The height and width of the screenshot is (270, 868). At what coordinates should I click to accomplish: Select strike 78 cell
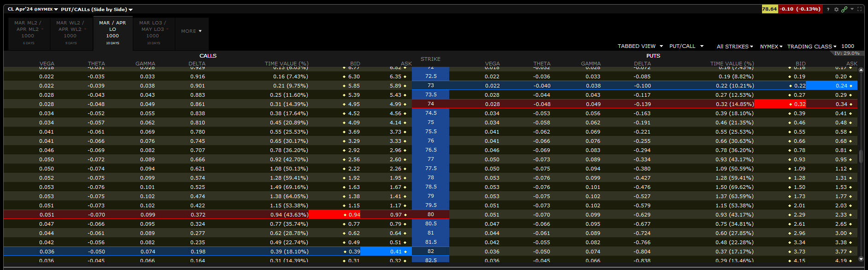point(430,177)
